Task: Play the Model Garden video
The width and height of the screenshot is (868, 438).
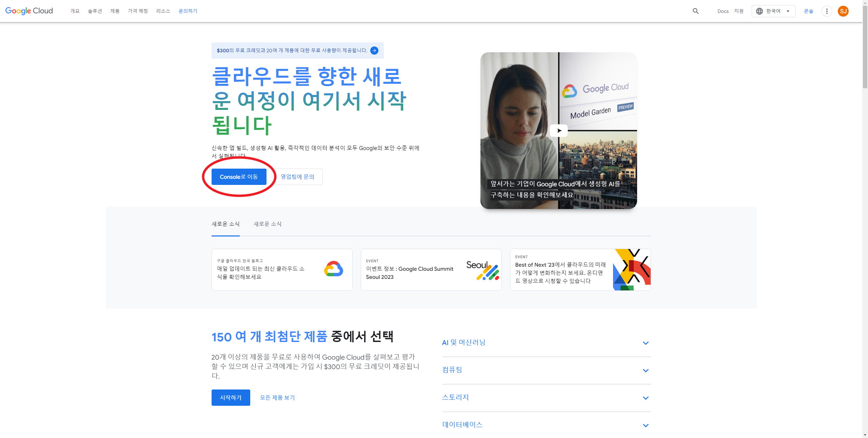Action: [558, 131]
